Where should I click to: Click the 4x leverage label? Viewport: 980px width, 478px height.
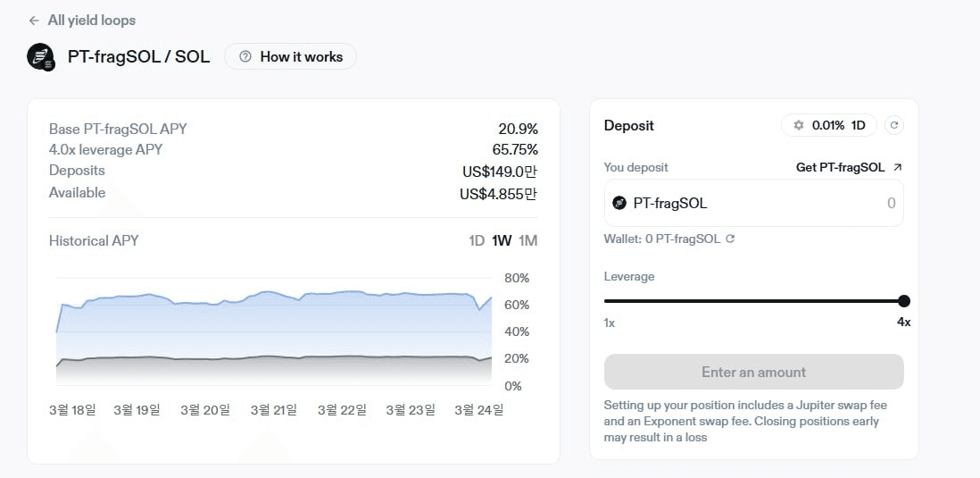tap(904, 323)
